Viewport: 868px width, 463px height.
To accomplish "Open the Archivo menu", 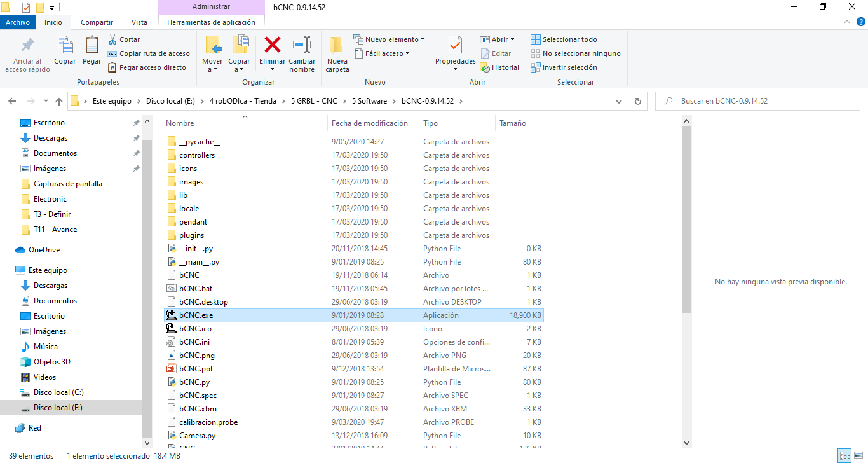I will 18,22.
